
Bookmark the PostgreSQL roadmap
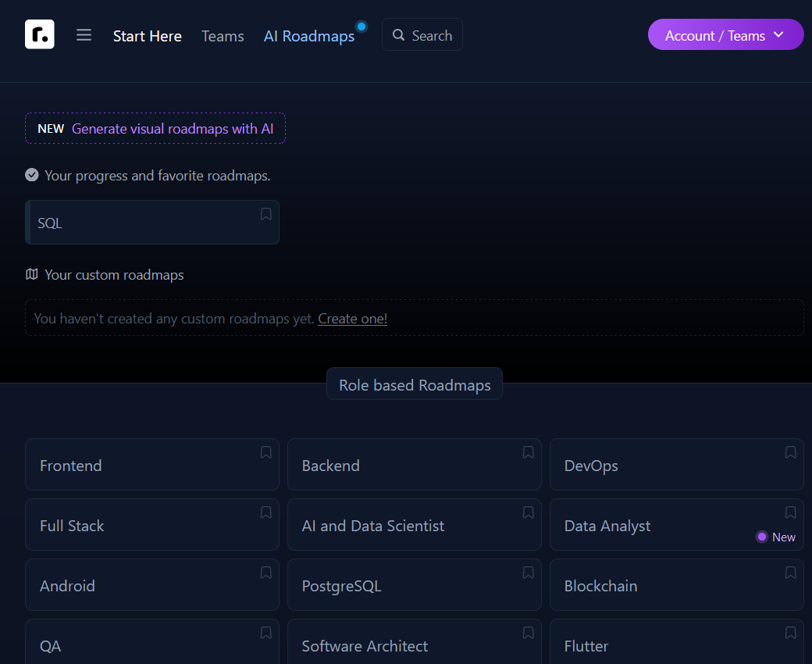tap(528, 573)
